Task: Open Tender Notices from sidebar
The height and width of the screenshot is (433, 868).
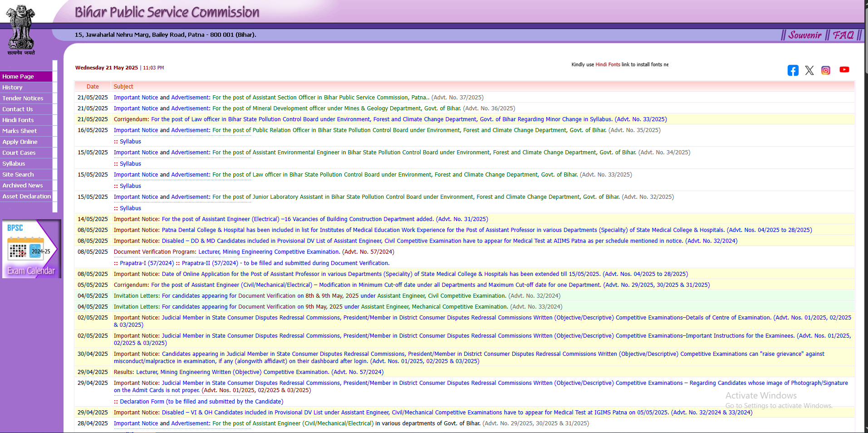Action: [x=23, y=98]
